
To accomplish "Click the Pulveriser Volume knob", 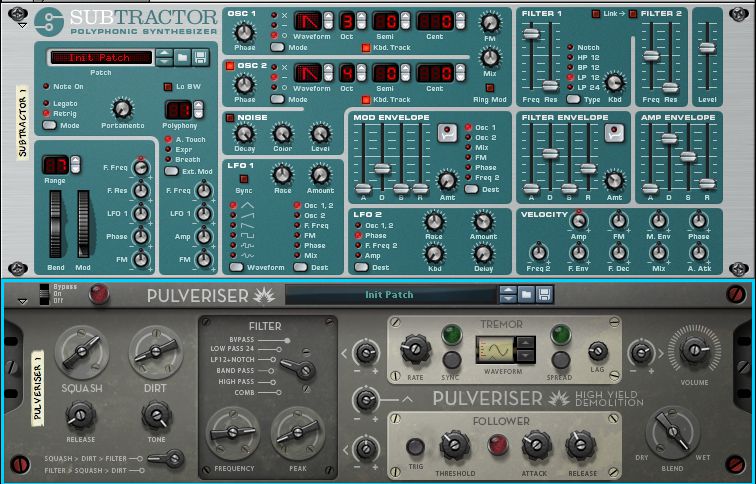I will 694,350.
